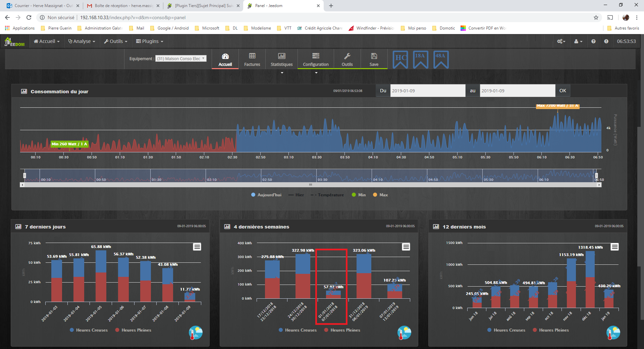Click the au end date field
This screenshot has height=349, width=644.
click(517, 91)
